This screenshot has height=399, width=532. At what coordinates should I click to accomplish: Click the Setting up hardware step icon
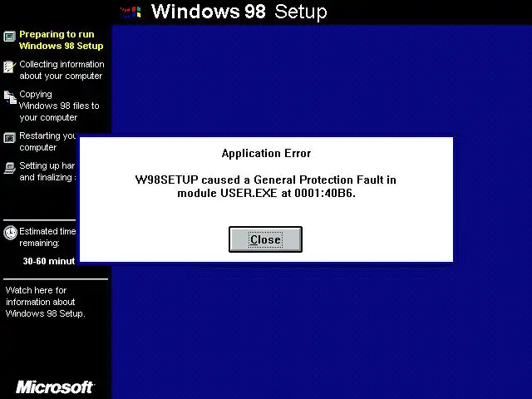coord(9,168)
